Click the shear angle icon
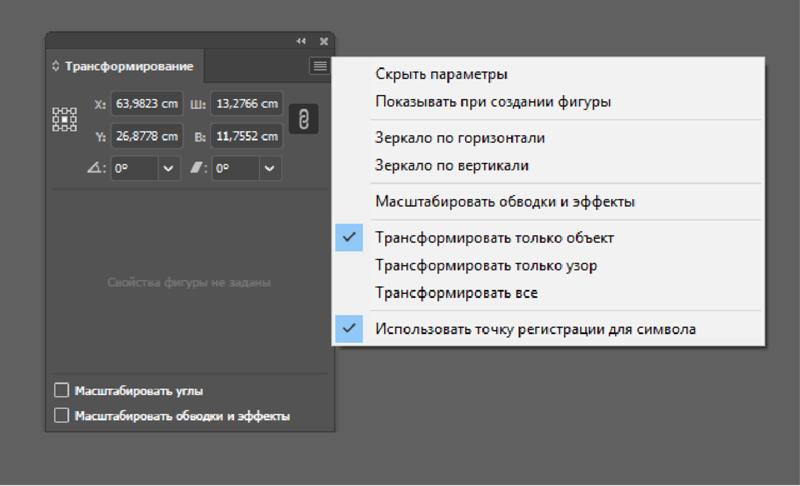 click(x=198, y=169)
